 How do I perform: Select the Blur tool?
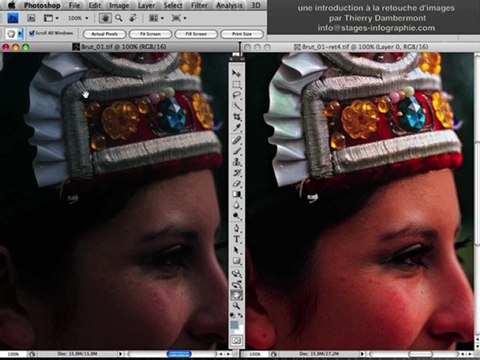coord(236,205)
